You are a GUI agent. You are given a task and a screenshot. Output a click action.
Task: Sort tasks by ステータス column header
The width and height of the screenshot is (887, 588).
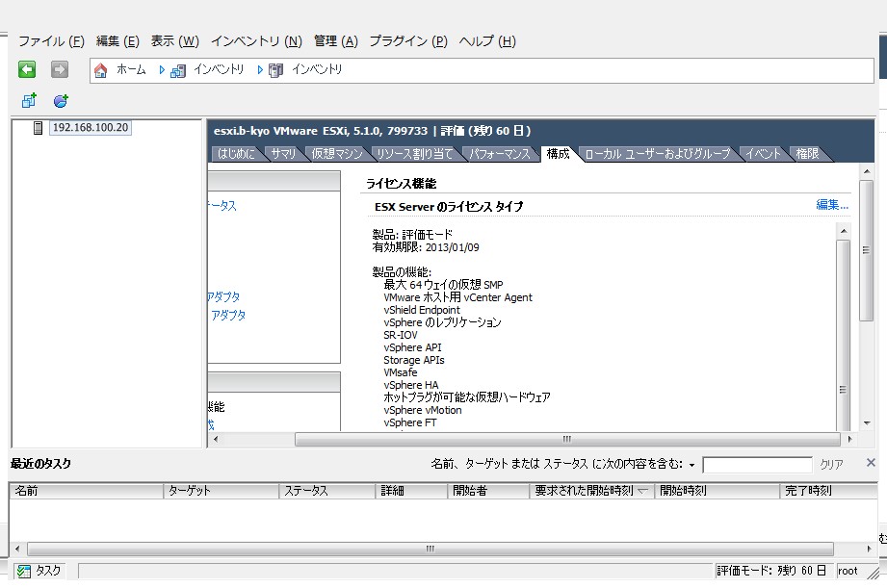coord(327,491)
